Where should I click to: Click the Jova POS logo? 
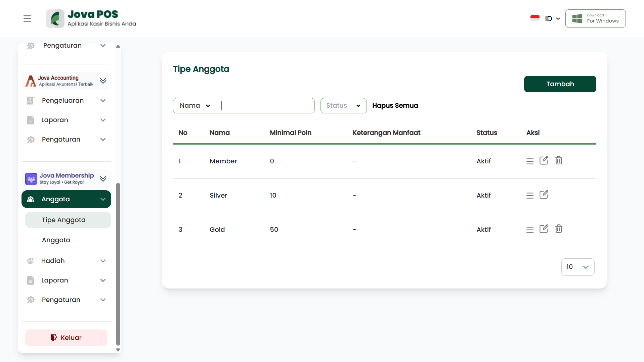(x=91, y=18)
